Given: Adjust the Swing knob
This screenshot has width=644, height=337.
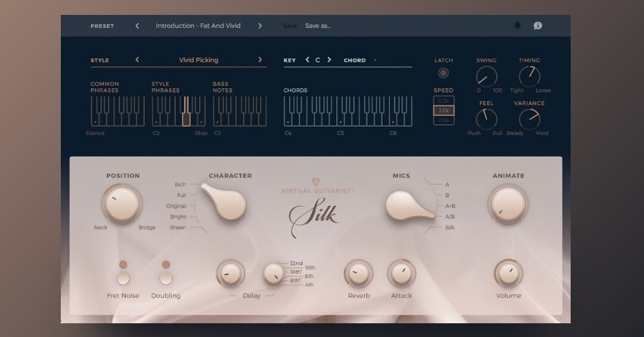Looking at the screenshot, I should (487, 76).
